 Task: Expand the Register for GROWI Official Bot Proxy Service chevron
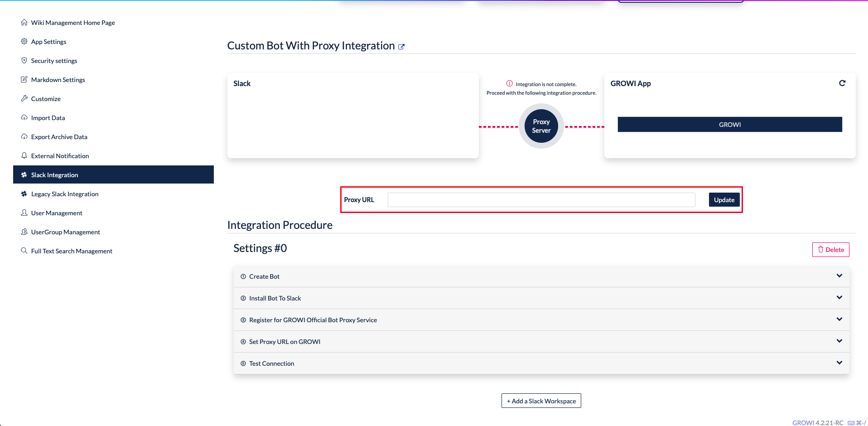point(839,319)
